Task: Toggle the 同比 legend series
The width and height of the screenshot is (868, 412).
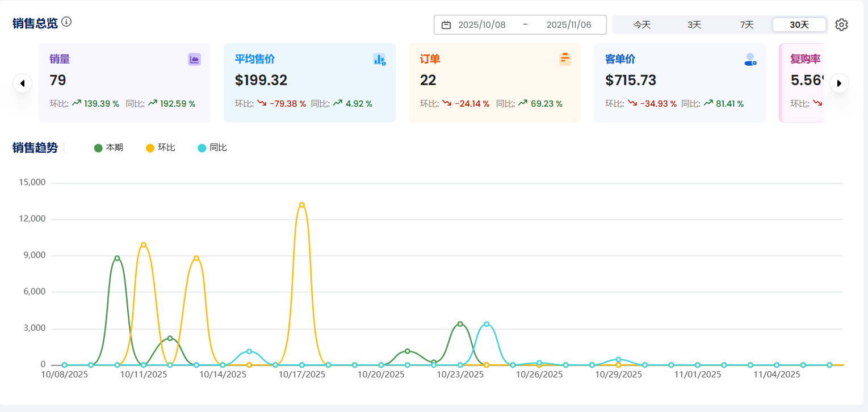Action: tap(212, 148)
